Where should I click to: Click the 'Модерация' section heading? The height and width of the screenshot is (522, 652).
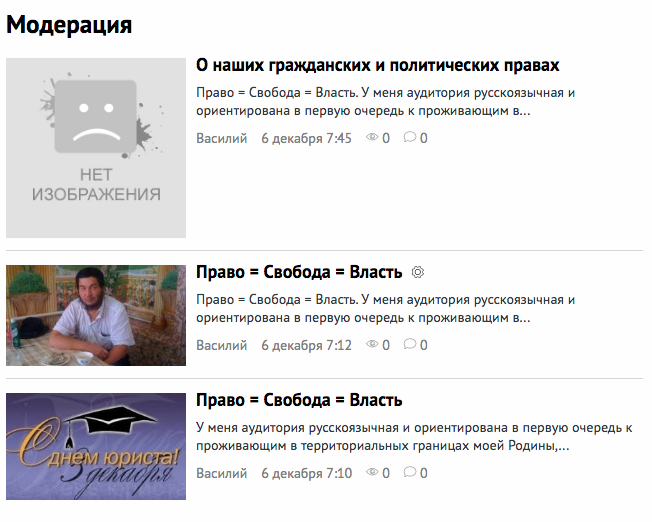69,24
